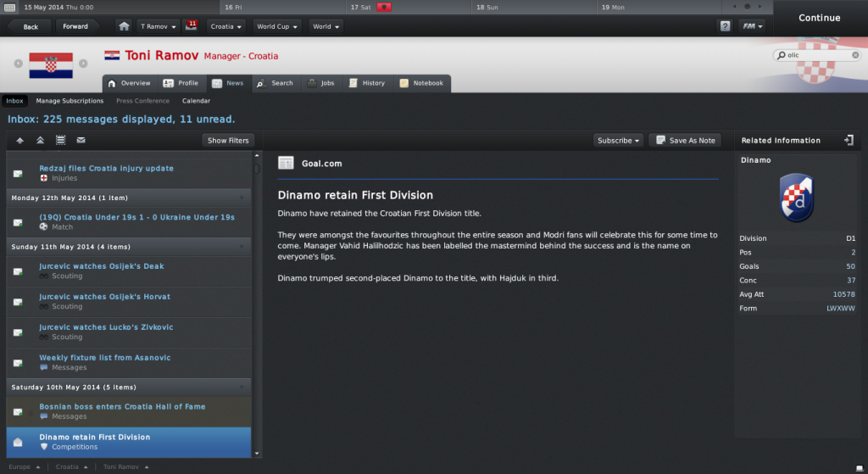This screenshot has width=868, height=474.
Task: Collapse the Related Information panel
Action: coord(848,140)
